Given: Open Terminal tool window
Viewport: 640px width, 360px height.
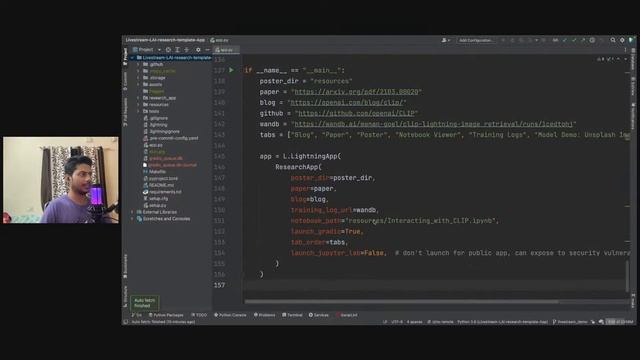Looking at the screenshot, I should [x=292, y=315].
